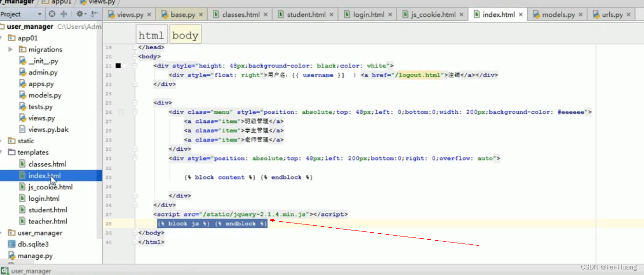Select db.sqlite3 in the project tree
Screen dimensions: 644x275
pyautogui.click(x=33, y=244)
